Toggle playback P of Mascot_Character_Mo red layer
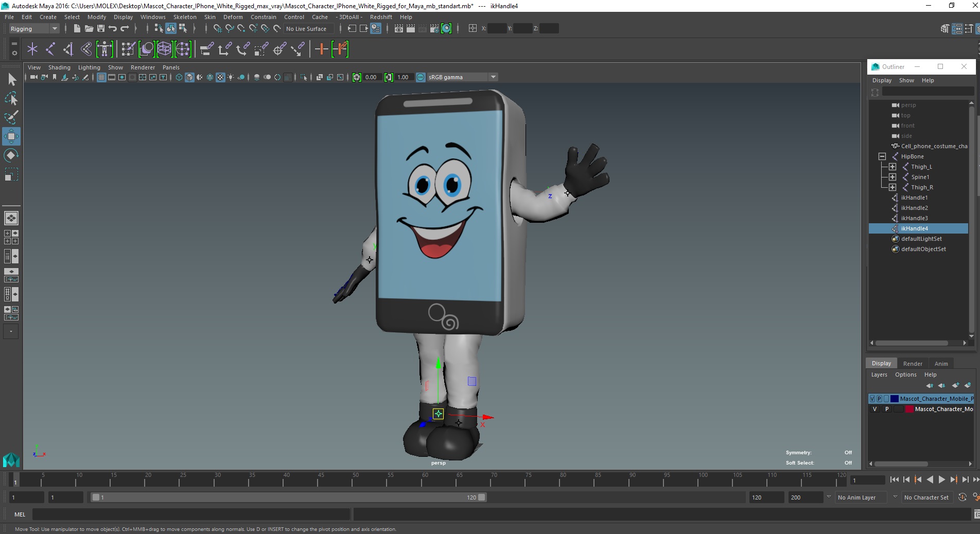Screen dimensions: 980x534 tap(887, 409)
